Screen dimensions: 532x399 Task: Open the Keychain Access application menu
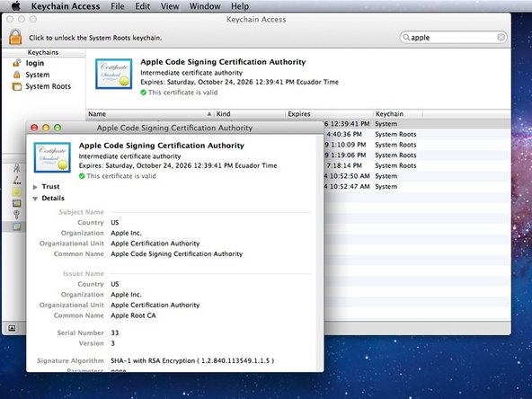(66, 6)
